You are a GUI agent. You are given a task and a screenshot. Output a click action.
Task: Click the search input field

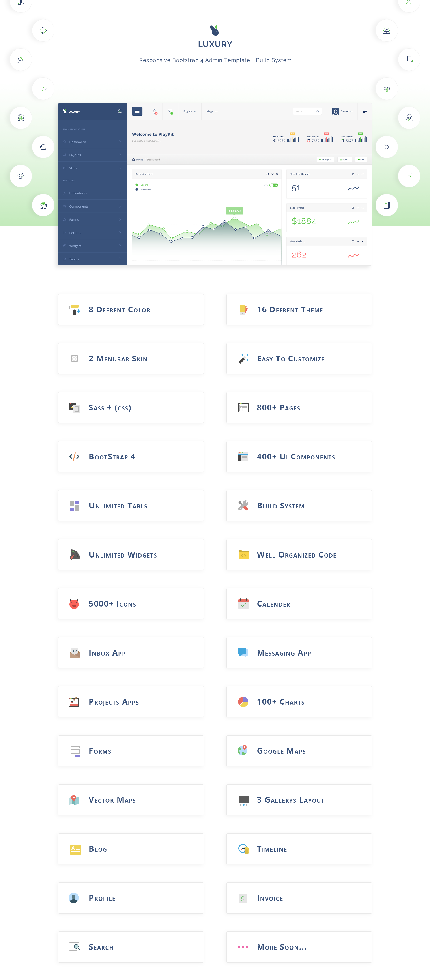306,111
